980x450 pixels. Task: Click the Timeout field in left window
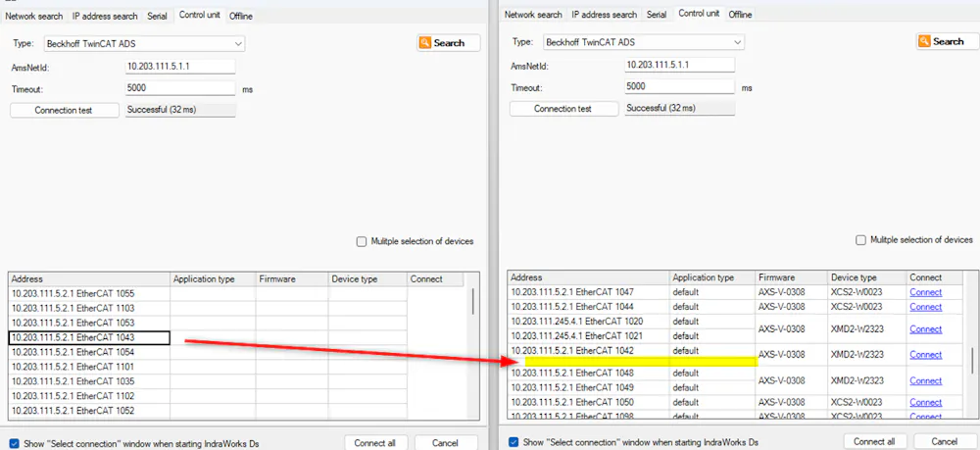click(180, 89)
